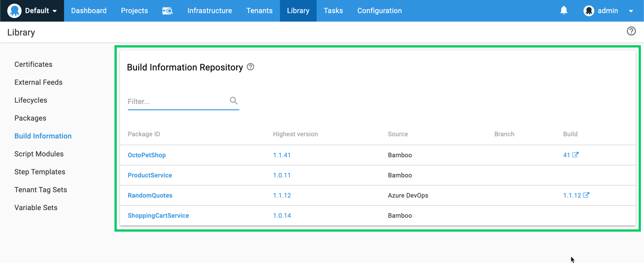
Task: Click the notification bell icon
Action: point(563,10)
